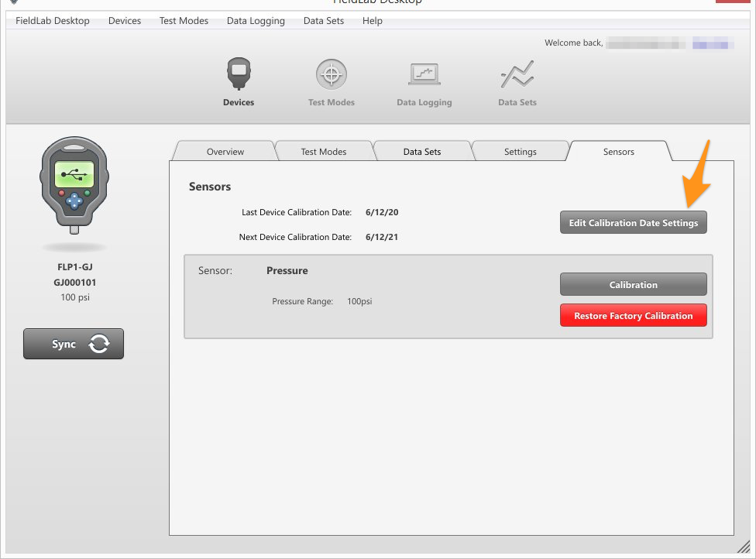Open the Data Sets menu in menu bar
The height and width of the screenshot is (559, 756).
tap(324, 21)
